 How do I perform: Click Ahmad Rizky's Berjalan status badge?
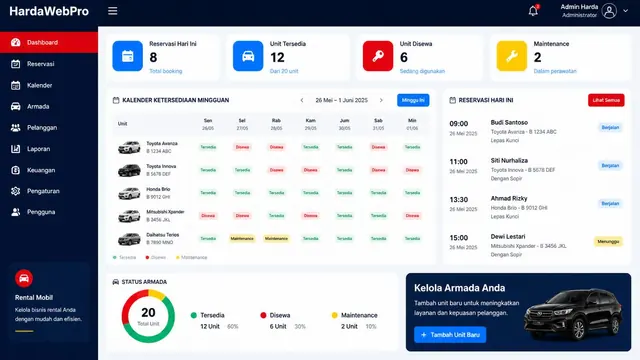(x=610, y=203)
